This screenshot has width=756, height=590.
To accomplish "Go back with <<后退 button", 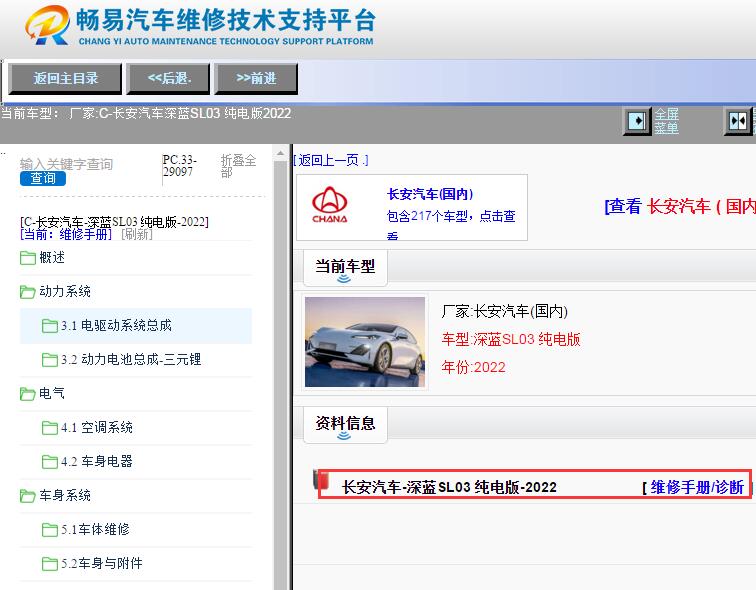I will click(168, 78).
